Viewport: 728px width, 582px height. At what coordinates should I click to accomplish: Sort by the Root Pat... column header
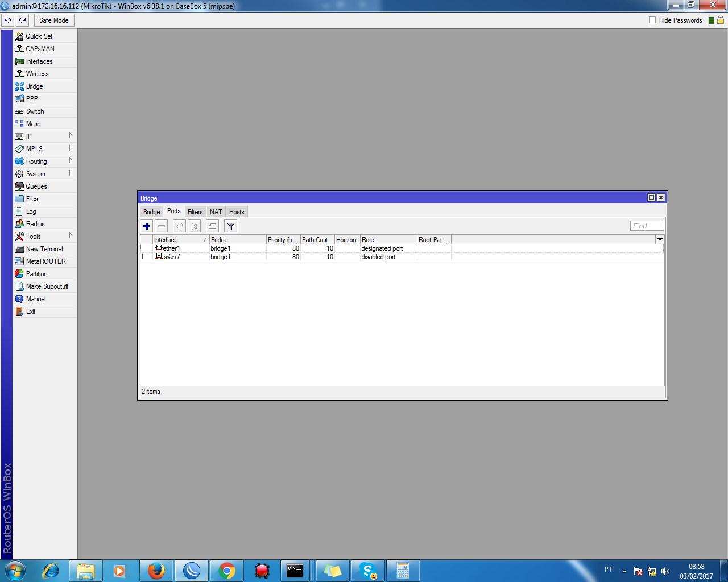pos(434,240)
